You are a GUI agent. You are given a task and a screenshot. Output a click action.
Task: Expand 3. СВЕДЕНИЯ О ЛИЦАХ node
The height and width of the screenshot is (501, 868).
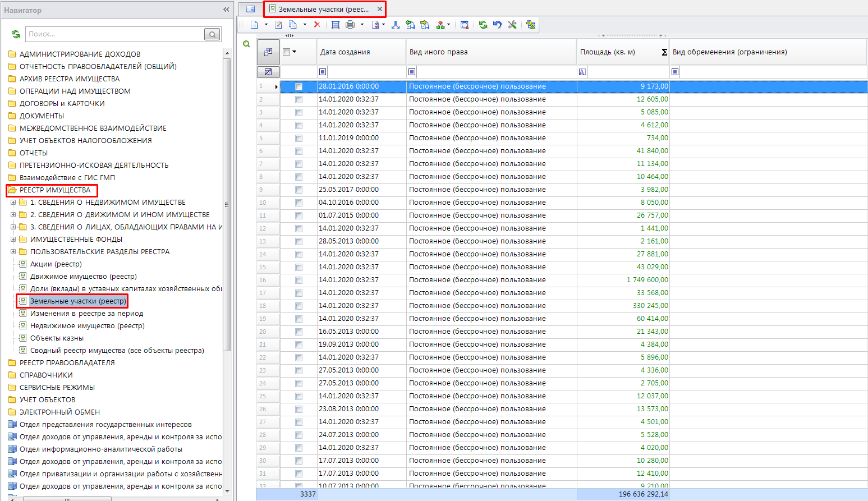point(13,227)
